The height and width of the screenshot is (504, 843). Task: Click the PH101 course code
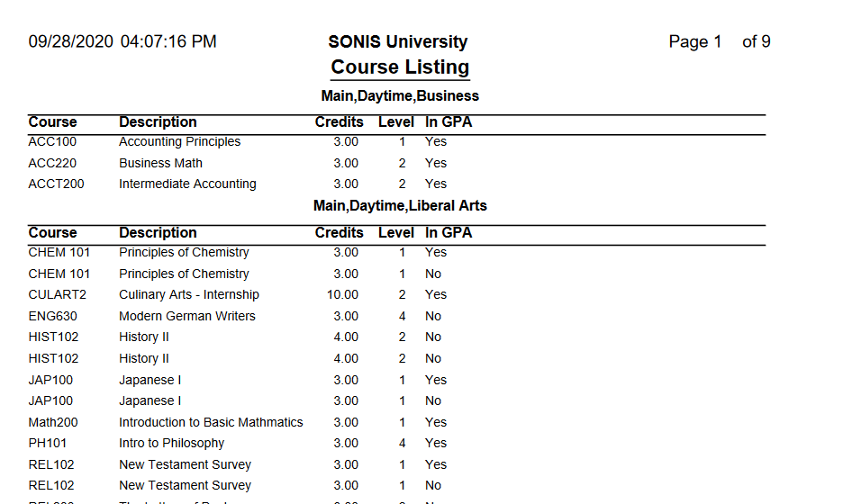coord(48,444)
